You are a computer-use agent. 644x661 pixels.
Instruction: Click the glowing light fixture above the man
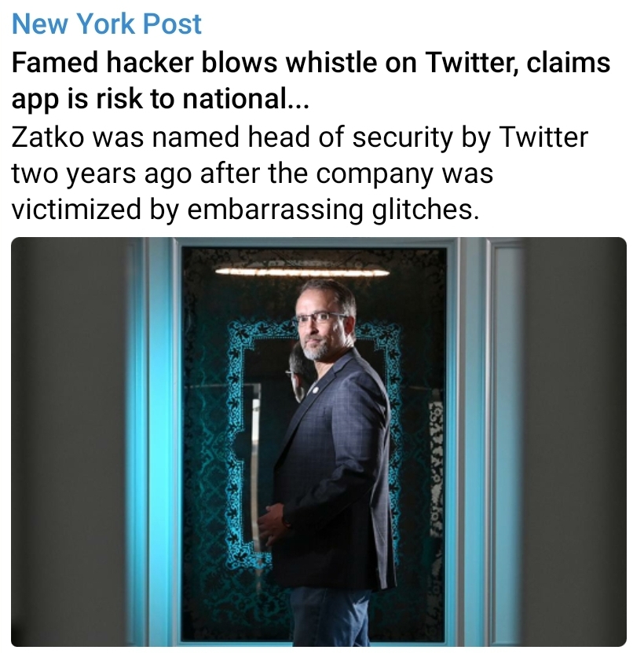[302, 272]
